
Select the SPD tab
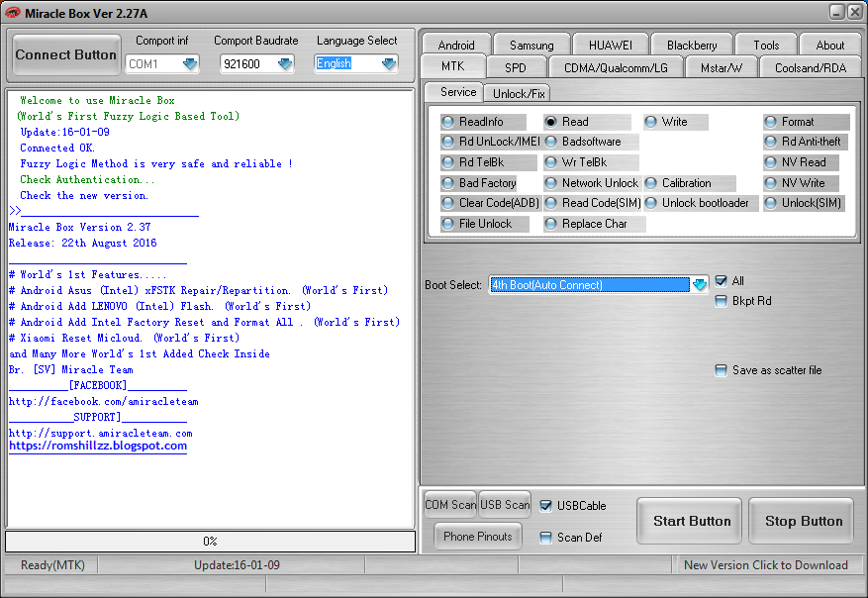516,67
